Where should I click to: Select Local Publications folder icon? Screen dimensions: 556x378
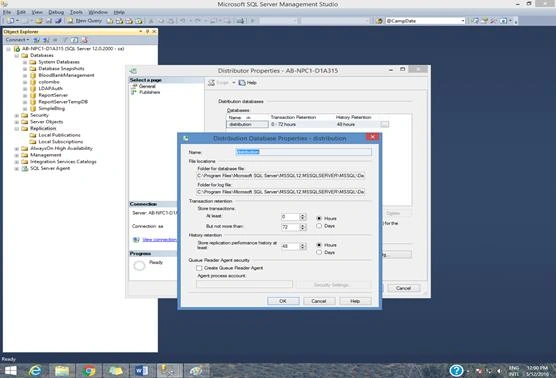tap(33, 135)
